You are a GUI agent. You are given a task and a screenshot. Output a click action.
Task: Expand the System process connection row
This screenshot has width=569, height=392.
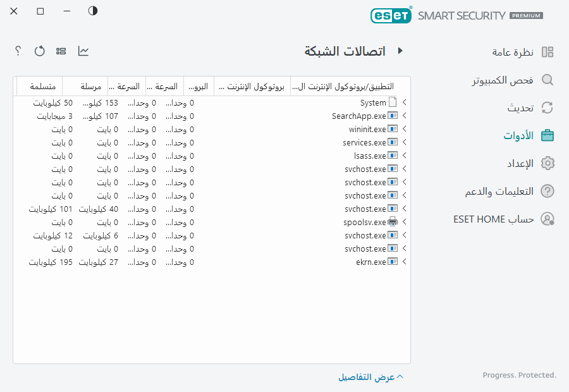405,102
